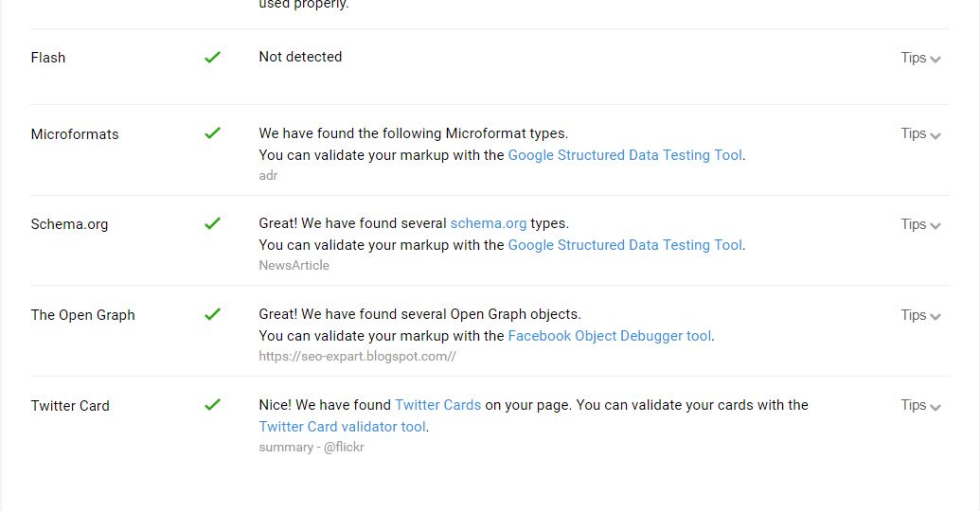Image resolution: width=980 pixels, height=511 pixels.
Task: Click The Open Graph green checkmark
Action: click(212, 314)
